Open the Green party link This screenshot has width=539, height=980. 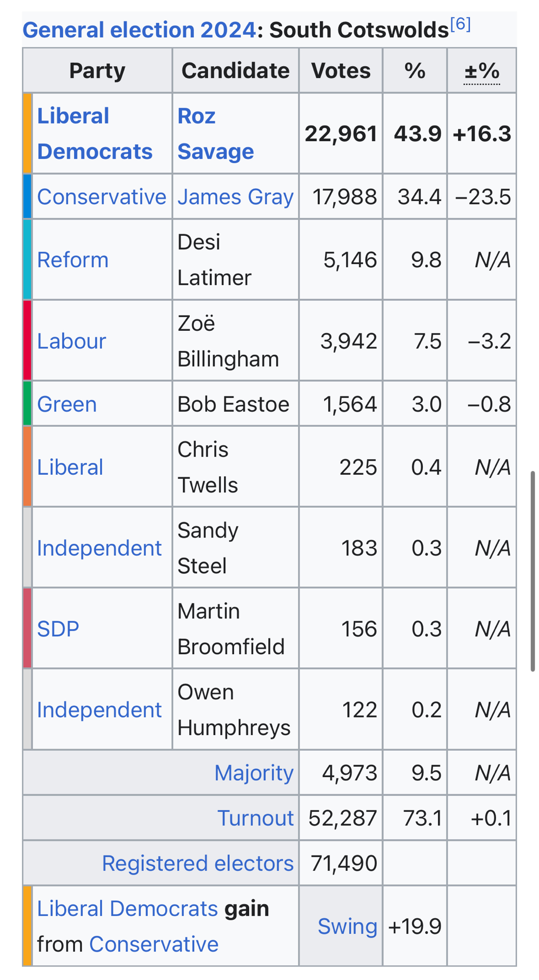tap(67, 405)
